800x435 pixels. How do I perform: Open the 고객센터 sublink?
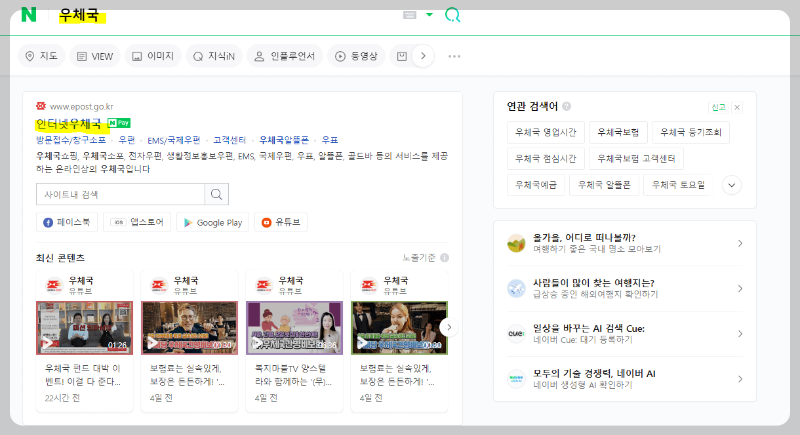click(229, 140)
